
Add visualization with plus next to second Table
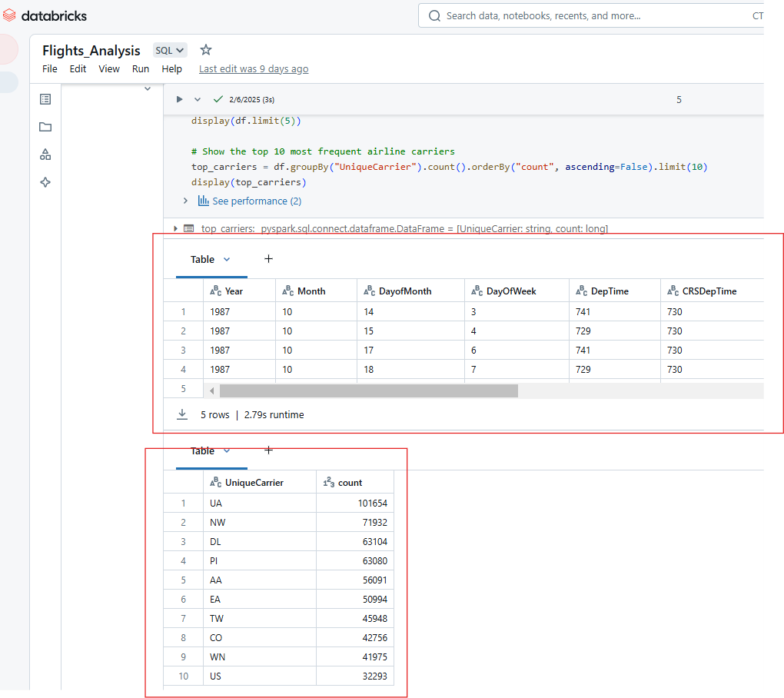click(268, 450)
